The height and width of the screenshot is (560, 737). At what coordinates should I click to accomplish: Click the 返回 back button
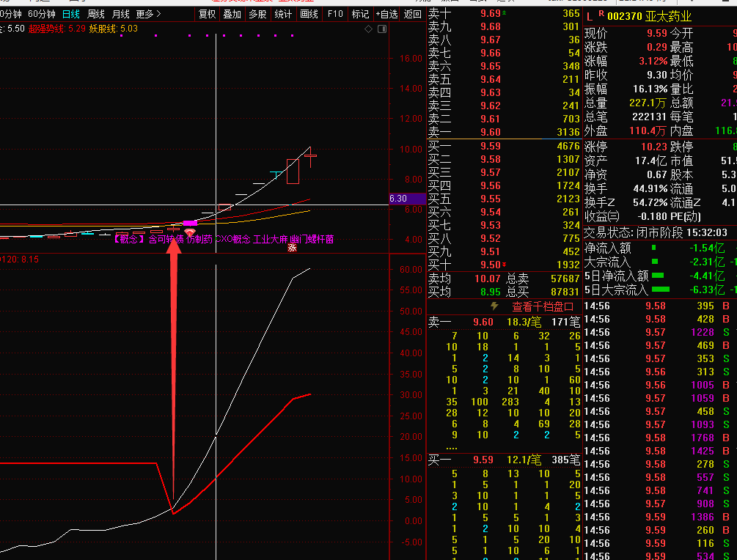[x=413, y=14]
